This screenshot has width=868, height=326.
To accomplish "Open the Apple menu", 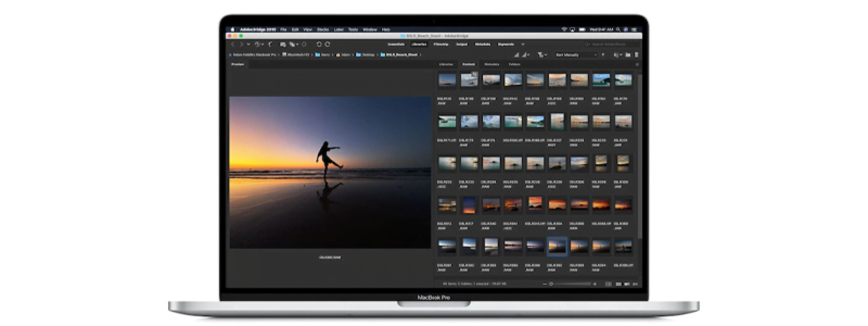I will click(233, 29).
